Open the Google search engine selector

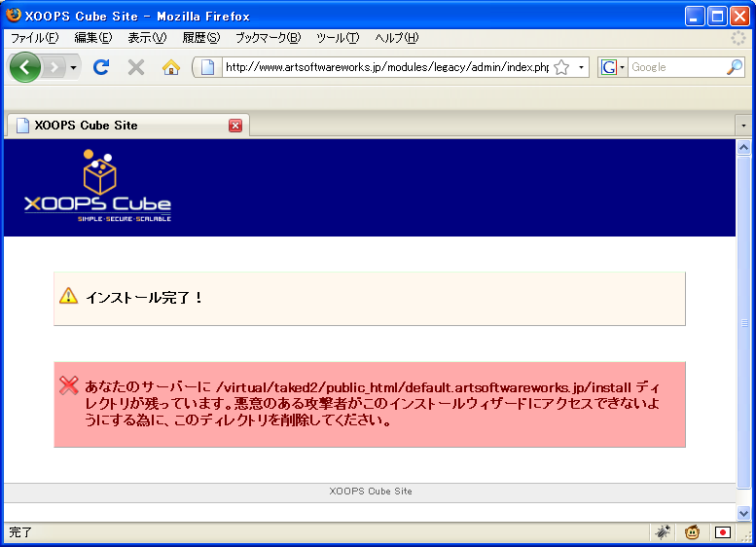coord(613,67)
